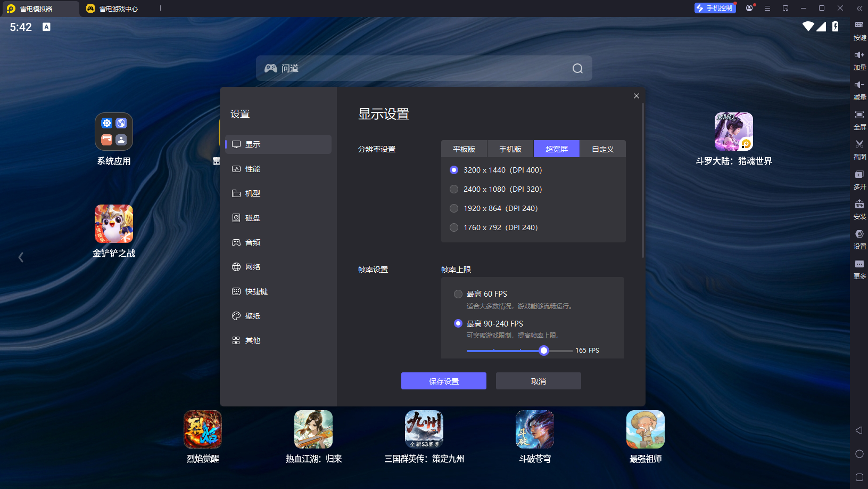Screen dimensions: 868x489
Task: Click the FPS slider handle at 165 FPS
Action: coord(543,351)
